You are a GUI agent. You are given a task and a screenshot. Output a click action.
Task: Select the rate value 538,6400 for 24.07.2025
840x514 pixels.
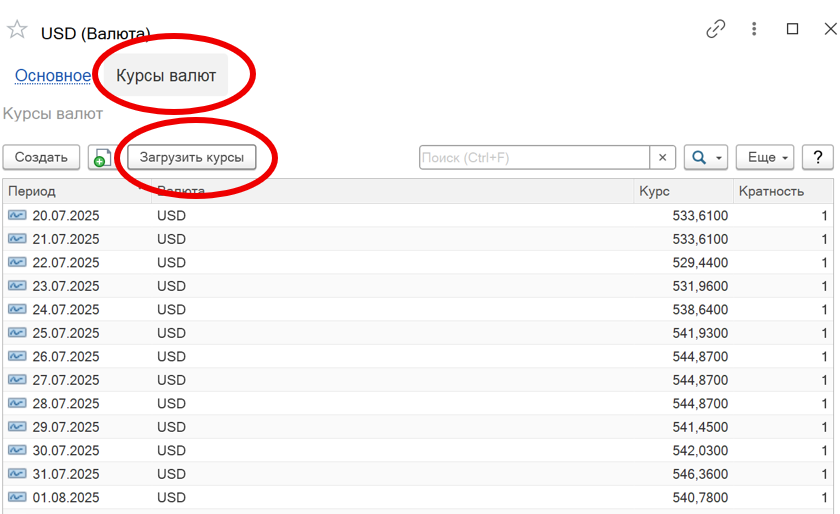700,309
